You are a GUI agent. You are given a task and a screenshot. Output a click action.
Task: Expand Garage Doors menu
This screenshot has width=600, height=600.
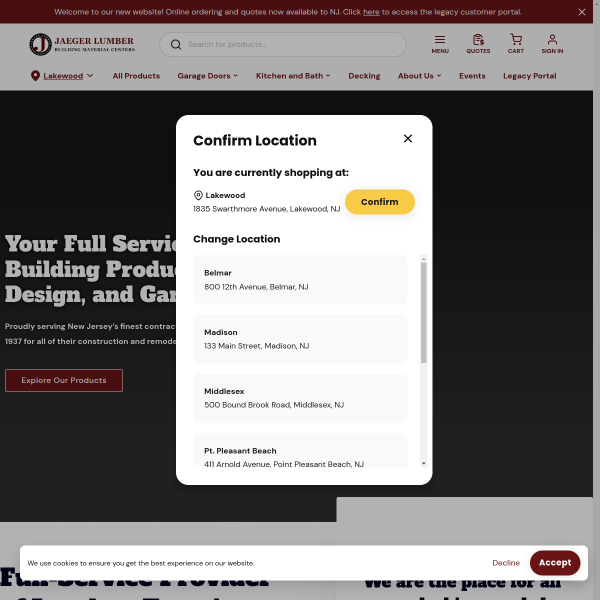point(207,76)
